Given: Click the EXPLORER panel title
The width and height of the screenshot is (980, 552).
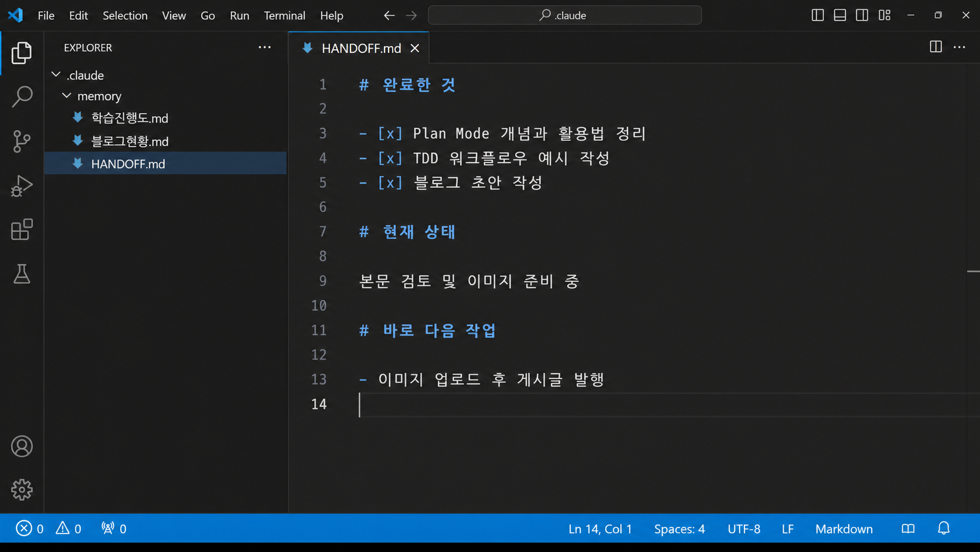Looking at the screenshot, I should (x=88, y=48).
